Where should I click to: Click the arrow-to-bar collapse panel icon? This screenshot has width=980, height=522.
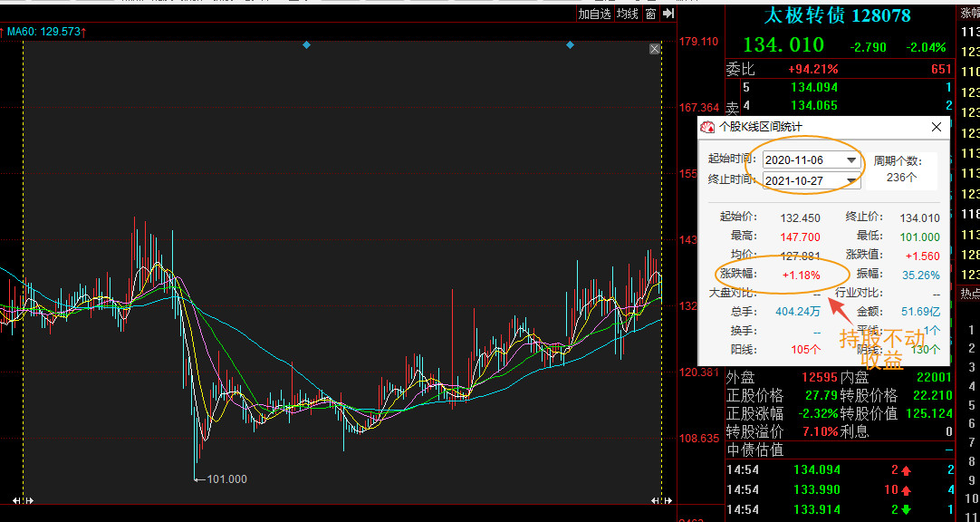point(668,14)
